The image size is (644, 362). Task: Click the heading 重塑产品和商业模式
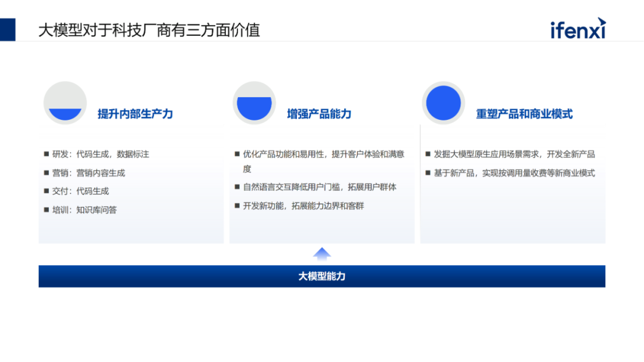coord(524,114)
